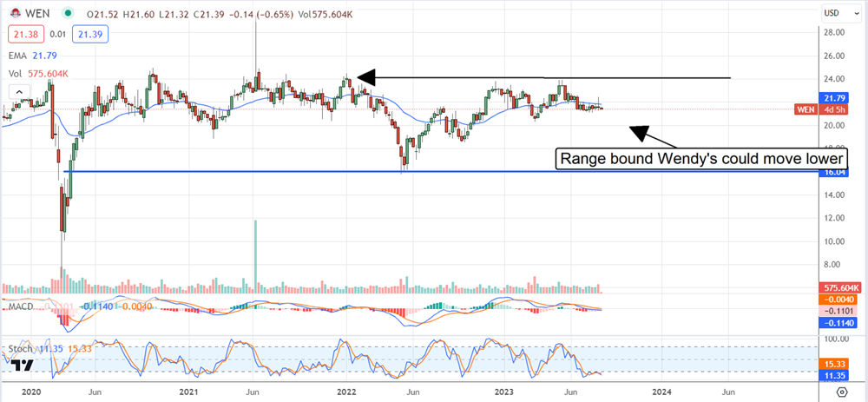This screenshot has width=868, height=402.
Task: Click the 24.00 price axis label
Action: coord(833,79)
